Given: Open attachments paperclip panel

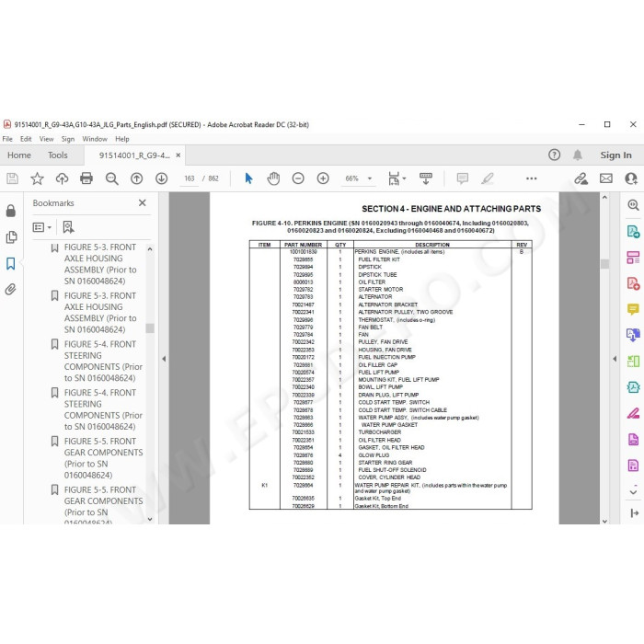Looking at the screenshot, I should [x=11, y=289].
